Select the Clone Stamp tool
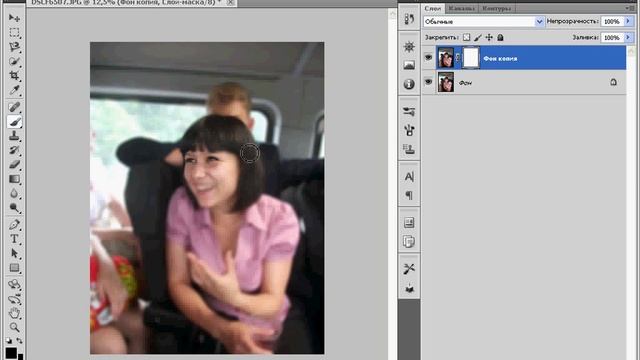The height and width of the screenshot is (360, 640). tap(14, 136)
